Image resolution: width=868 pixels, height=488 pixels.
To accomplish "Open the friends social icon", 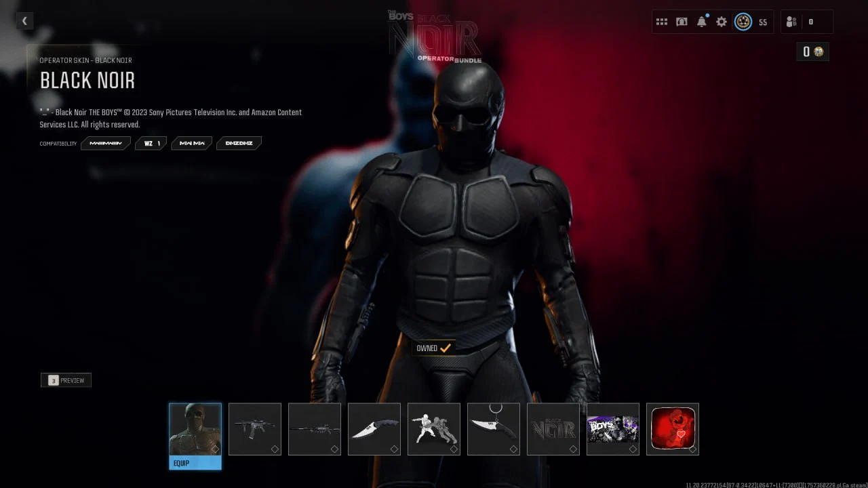I will click(x=791, y=22).
